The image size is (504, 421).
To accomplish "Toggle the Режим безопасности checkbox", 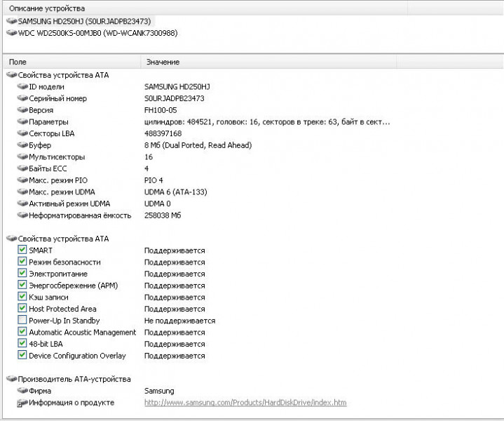I will point(22,261).
